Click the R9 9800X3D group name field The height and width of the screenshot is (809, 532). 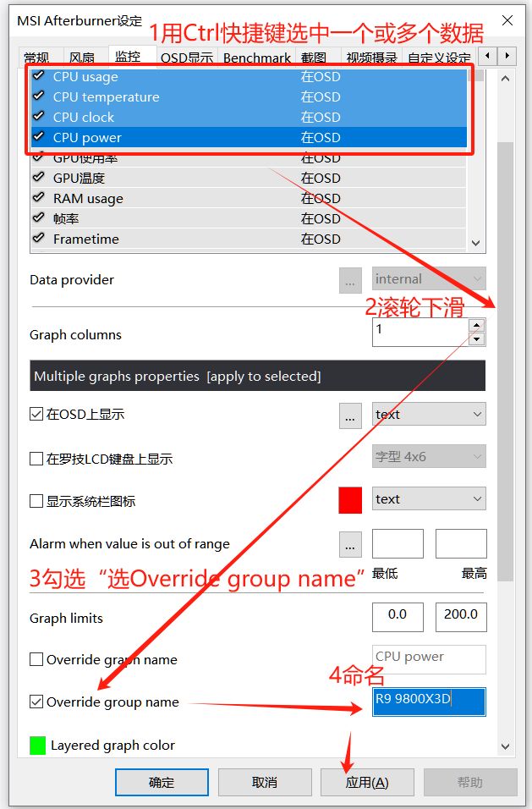pos(429,702)
